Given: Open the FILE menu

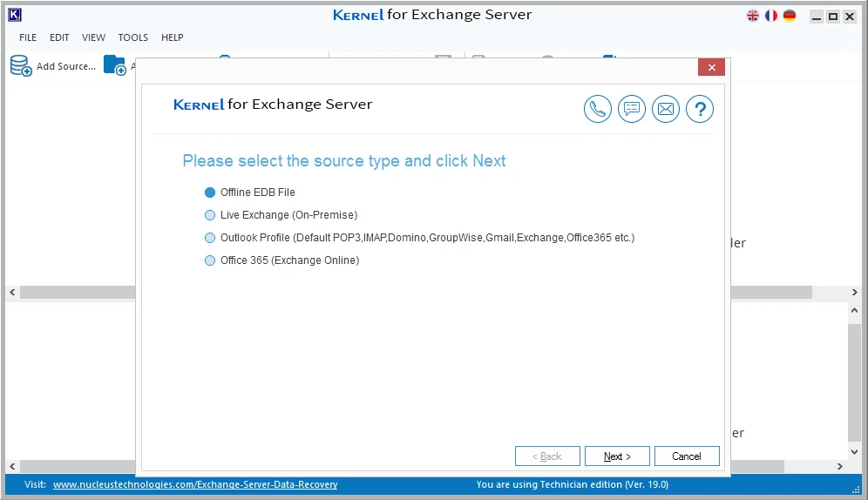Looking at the screenshot, I should click(x=28, y=37).
